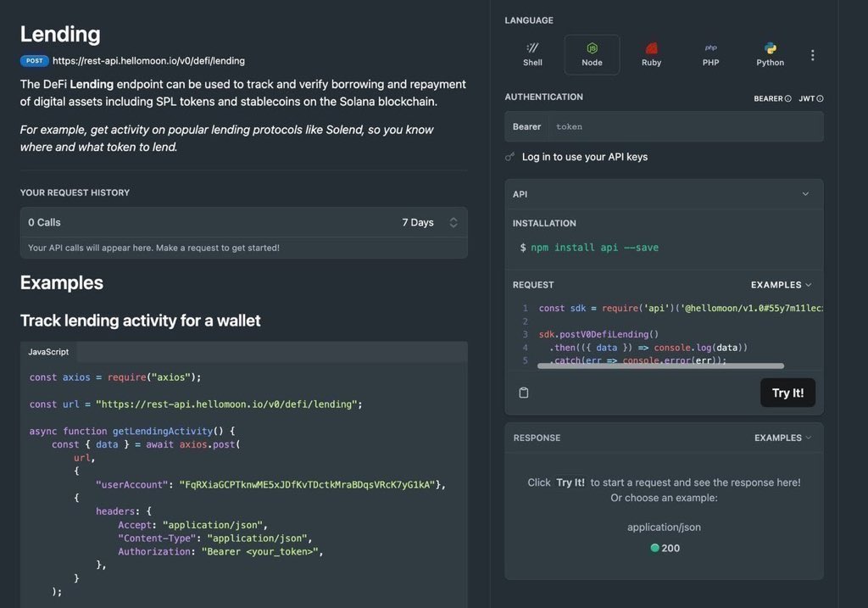The height and width of the screenshot is (608, 868).
Task: Click the JWT info icon
Action: point(820,98)
